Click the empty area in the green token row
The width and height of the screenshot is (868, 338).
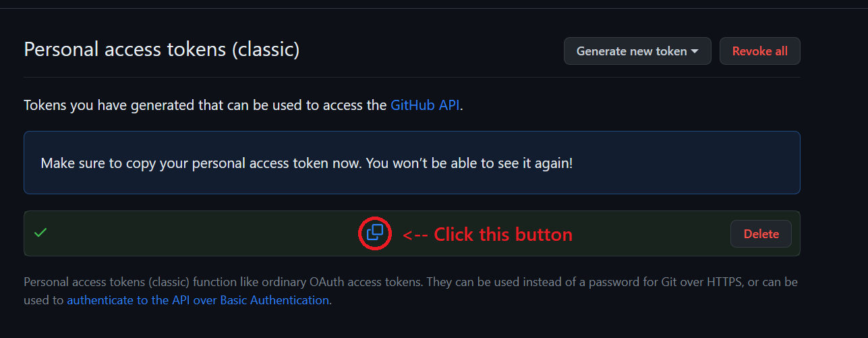click(x=202, y=233)
